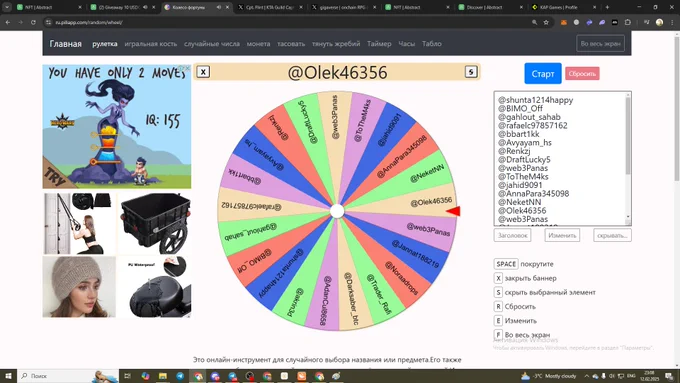Open the игральная кость menu item
The image size is (680, 383).
150,44
